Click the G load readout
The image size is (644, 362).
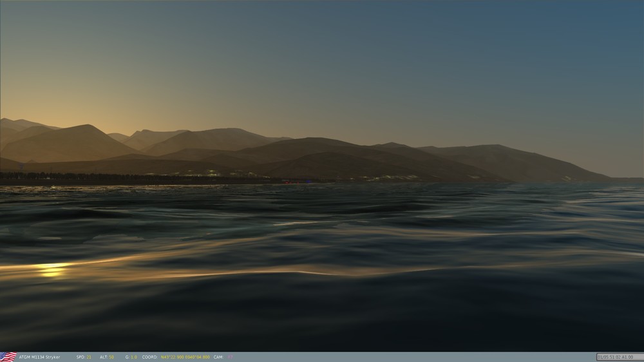point(131,357)
